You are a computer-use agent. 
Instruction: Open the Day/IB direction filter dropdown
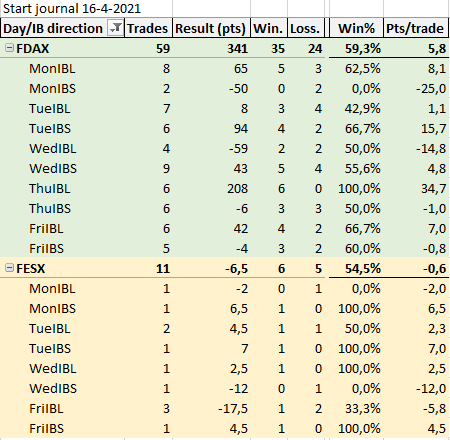[115, 28]
